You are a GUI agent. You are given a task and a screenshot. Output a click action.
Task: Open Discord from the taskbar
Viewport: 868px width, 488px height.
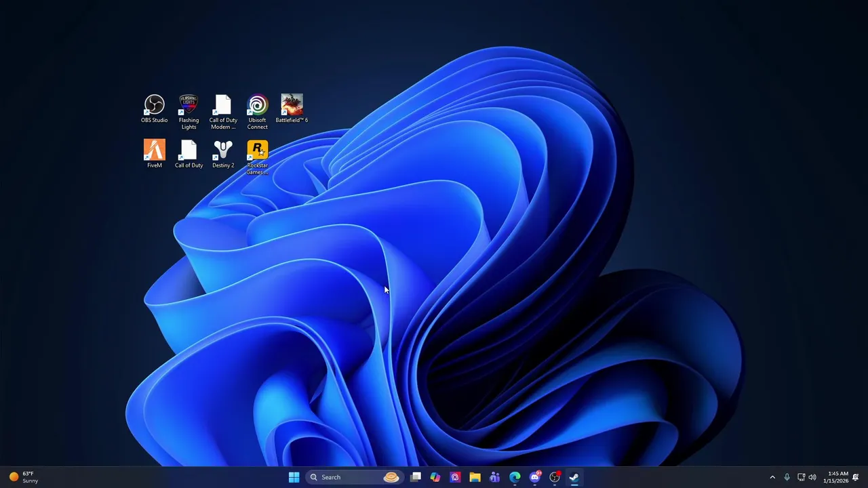pyautogui.click(x=535, y=477)
